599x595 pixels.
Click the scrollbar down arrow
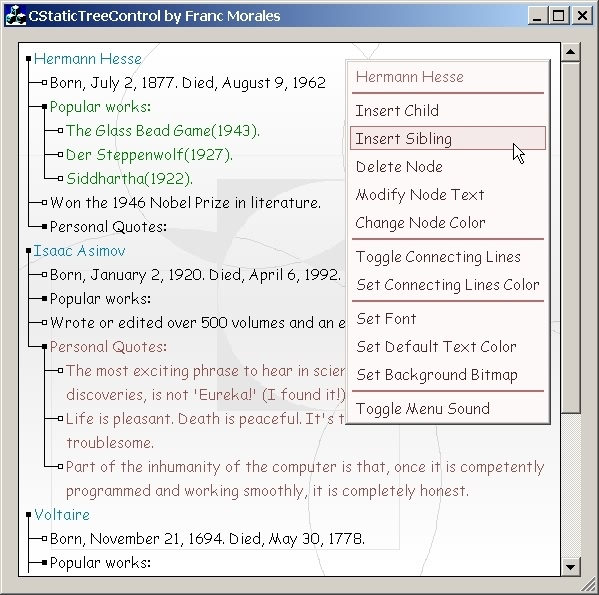570,567
